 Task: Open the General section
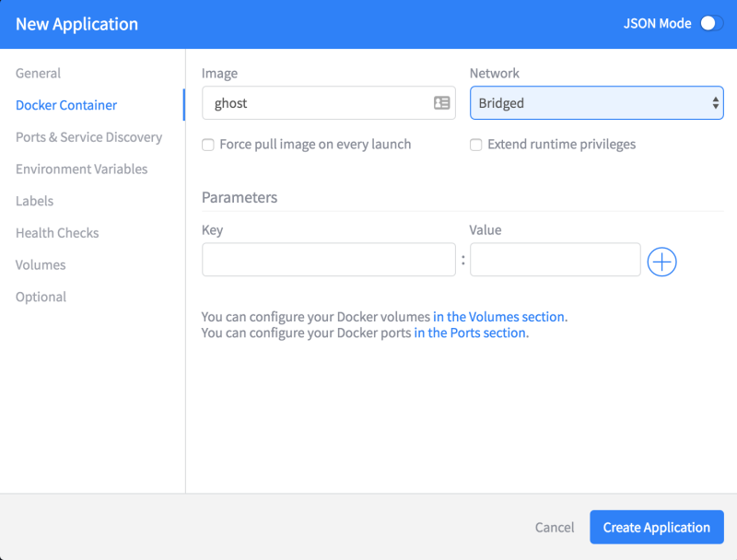tap(39, 74)
